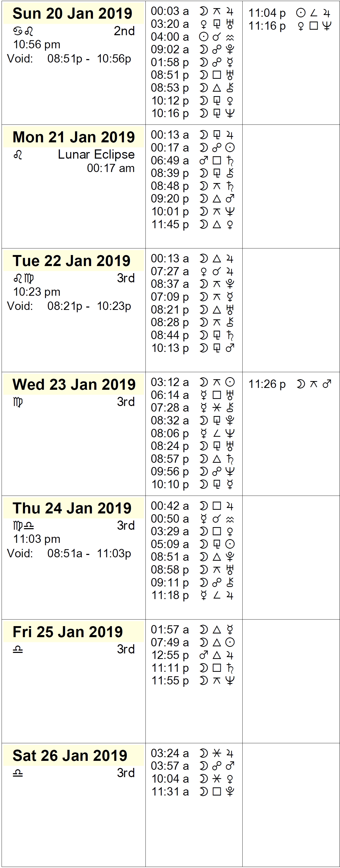This screenshot has height=868, width=340.
Task: Click the Libra glyph under Sat 26 Jan
Action: click(18, 773)
